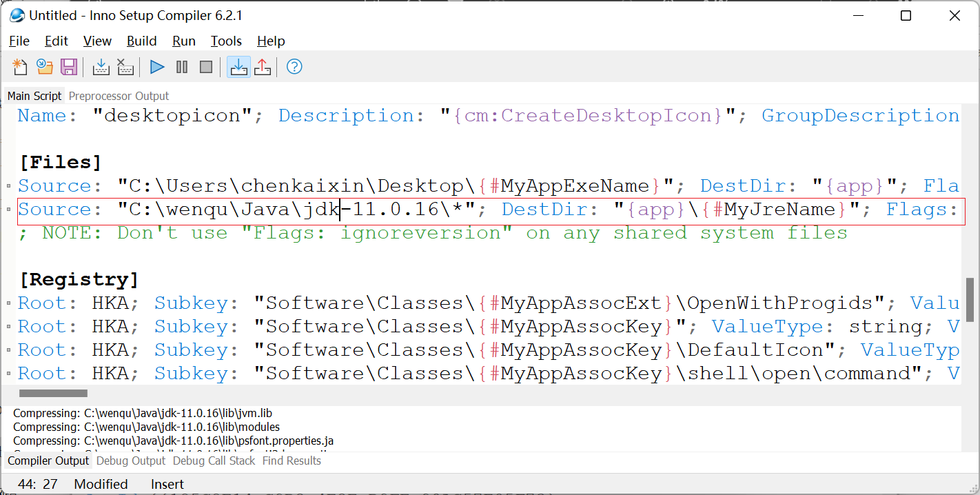This screenshot has height=495, width=980.
Task: Create a new script with the New icon
Action: (21, 67)
